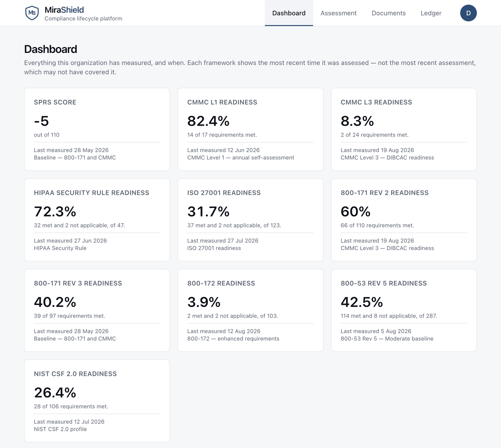Select "32 met and 2 not applicable, of 47."
Screen dimensions: 501x448
click(79, 226)
